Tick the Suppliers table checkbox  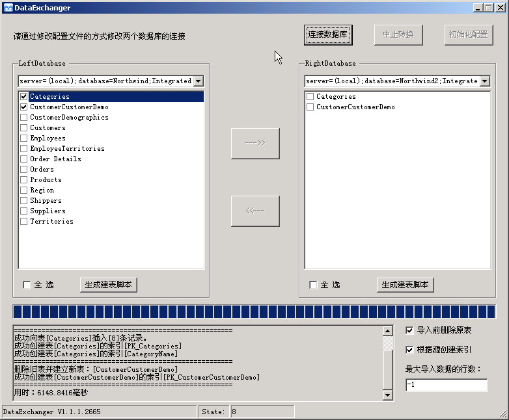pos(23,211)
